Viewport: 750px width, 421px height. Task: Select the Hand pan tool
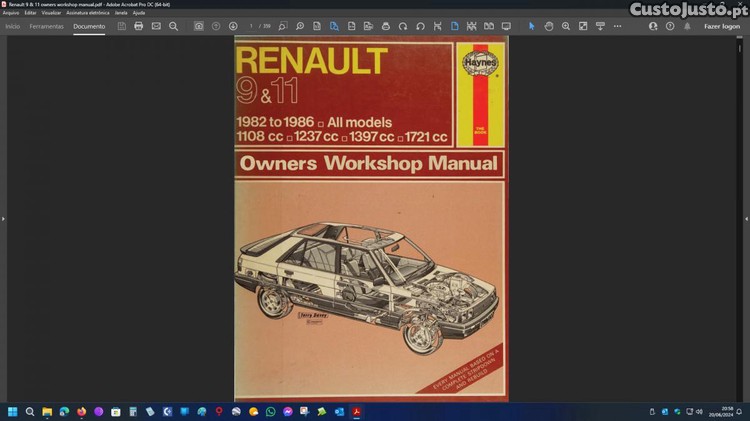pyautogui.click(x=549, y=26)
